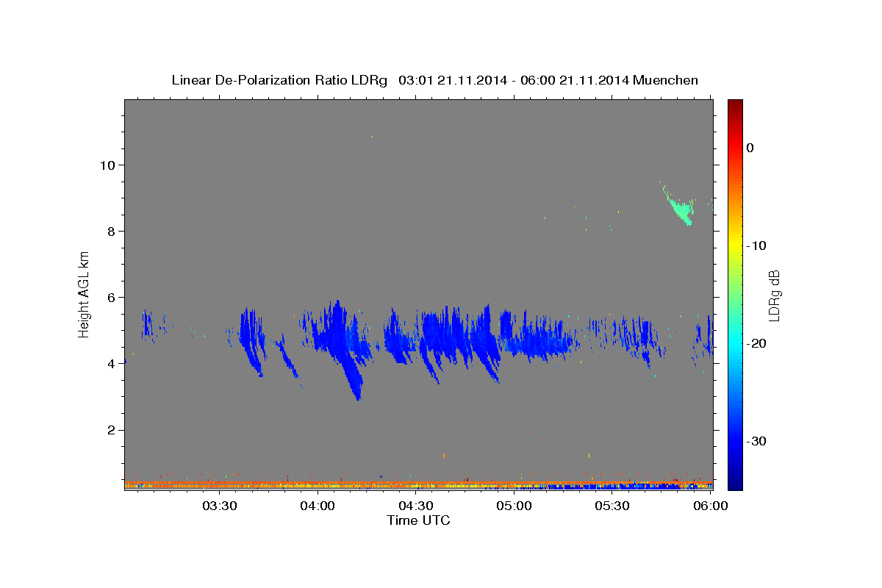The width and height of the screenshot is (882, 588).
Task: Click the location label "Muenchen" in the title
Action: [666, 80]
